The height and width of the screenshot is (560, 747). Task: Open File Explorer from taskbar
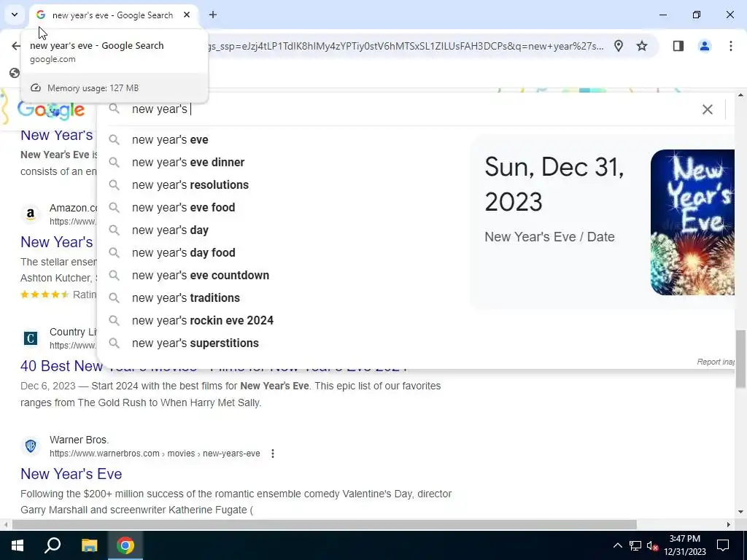tap(89, 545)
